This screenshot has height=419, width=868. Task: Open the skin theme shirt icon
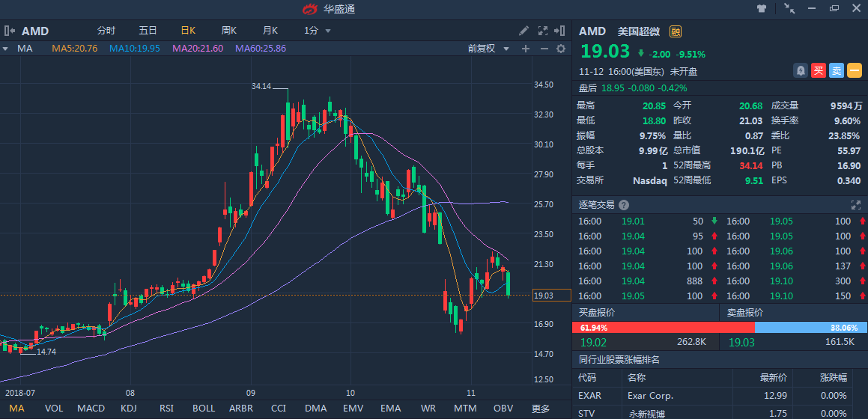coord(762,9)
